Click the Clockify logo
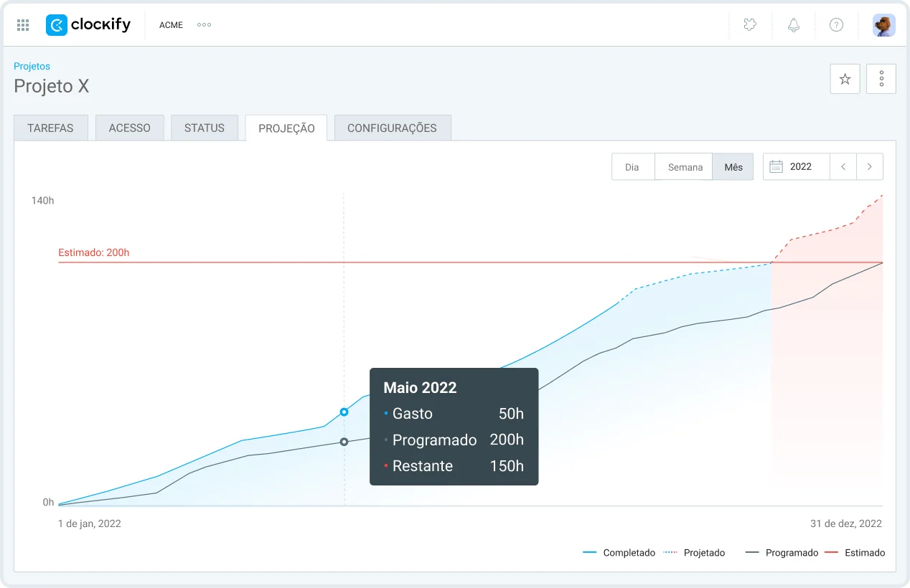Screen dimensions: 910x588 (x=88, y=25)
